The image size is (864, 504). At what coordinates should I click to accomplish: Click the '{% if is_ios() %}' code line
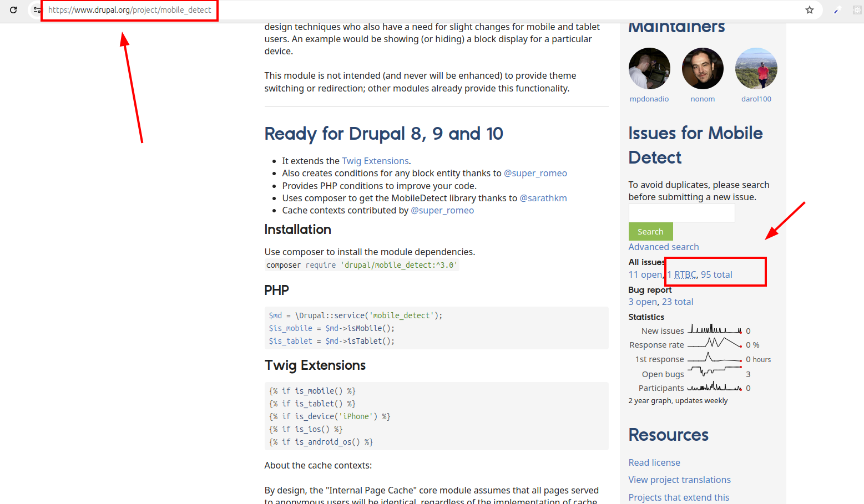[306, 430]
